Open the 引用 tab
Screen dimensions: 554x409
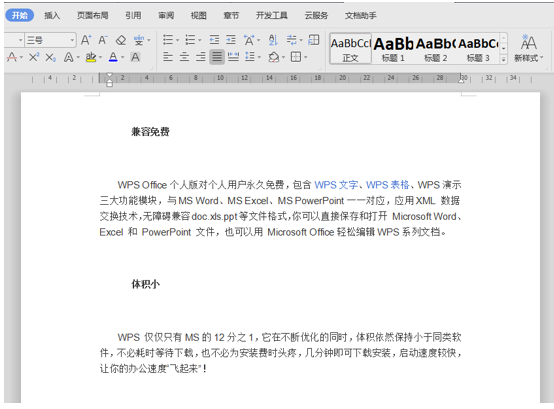[133, 15]
